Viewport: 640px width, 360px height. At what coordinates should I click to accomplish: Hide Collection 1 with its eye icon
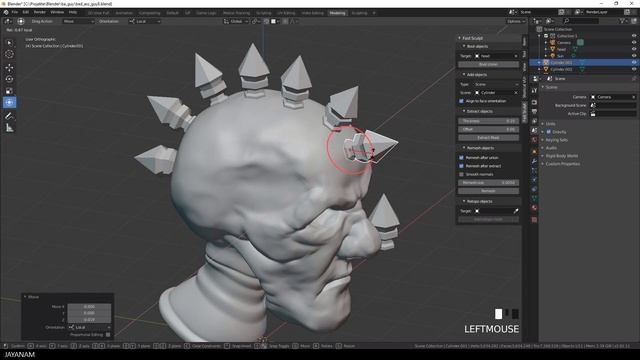634,36
